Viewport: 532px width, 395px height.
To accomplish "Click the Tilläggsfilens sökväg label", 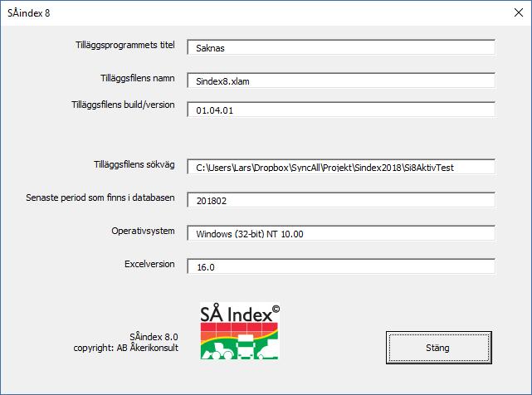I will [x=134, y=164].
